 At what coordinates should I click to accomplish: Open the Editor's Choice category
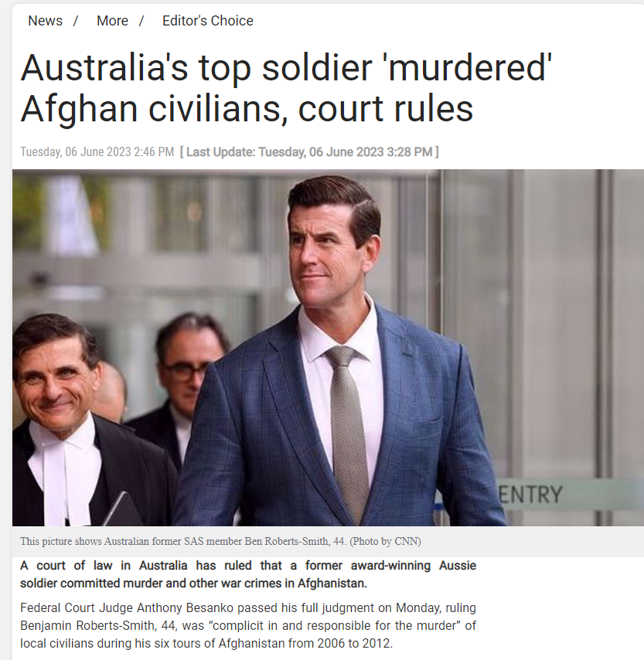(208, 21)
